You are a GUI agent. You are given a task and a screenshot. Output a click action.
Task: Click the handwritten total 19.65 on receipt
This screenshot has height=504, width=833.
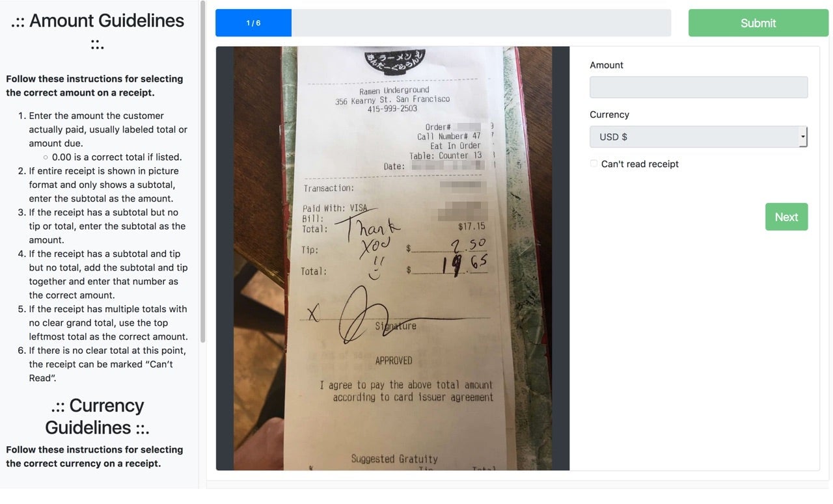465,265
